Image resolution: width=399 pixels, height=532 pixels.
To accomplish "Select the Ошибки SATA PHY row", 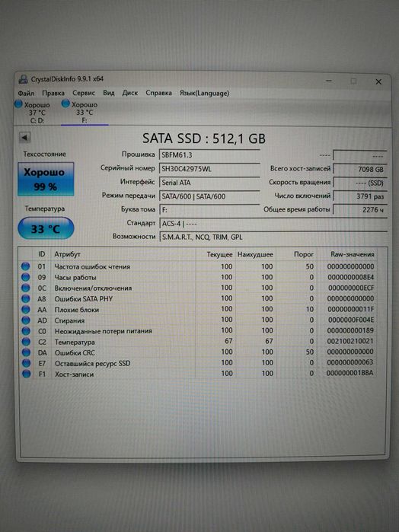I will point(198,298).
